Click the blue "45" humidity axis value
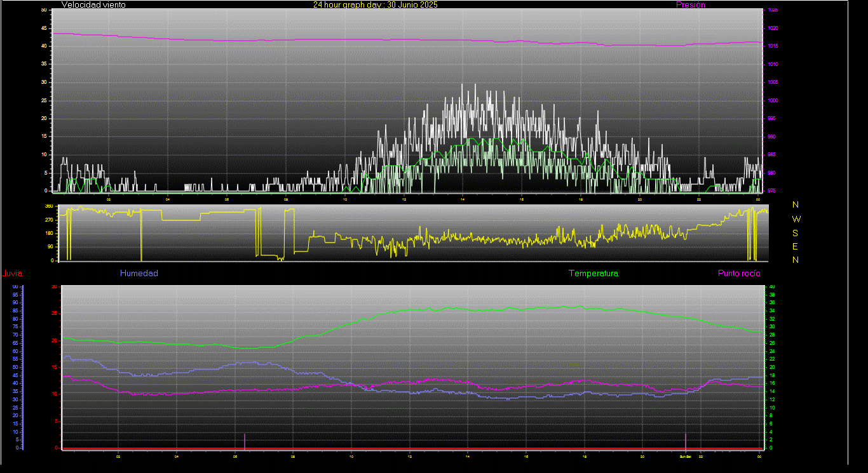The height and width of the screenshot is (473, 868). [14, 375]
